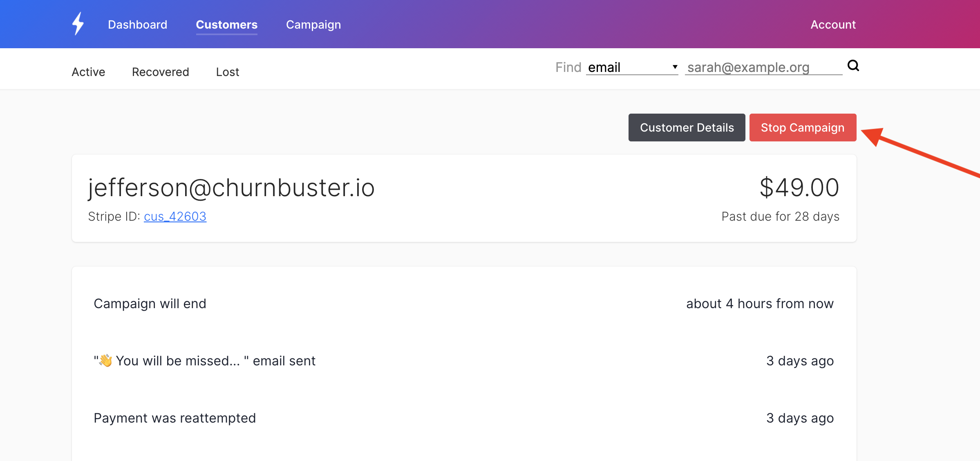The image size is (980, 461).
Task: Open the Account menu
Action: coord(833,25)
